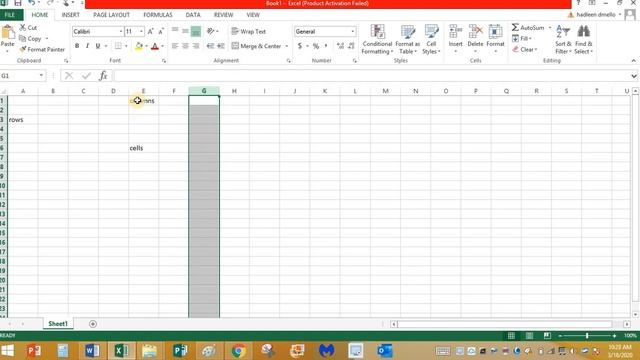The width and height of the screenshot is (640, 360).
Task: Open the Name Box dropdown
Action: coord(41,76)
